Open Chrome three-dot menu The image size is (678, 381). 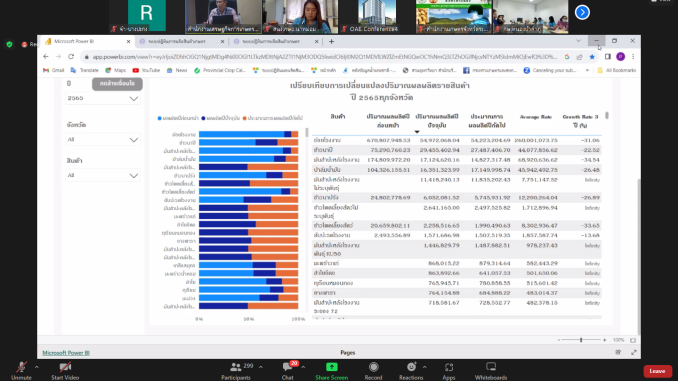[633, 57]
